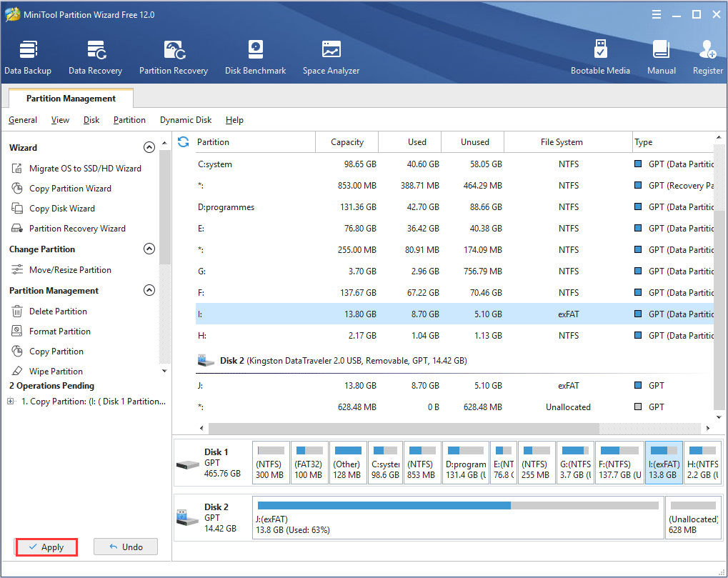This screenshot has height=578, width=728.
Task: Open the Partition menu
Action: [129, 120]
